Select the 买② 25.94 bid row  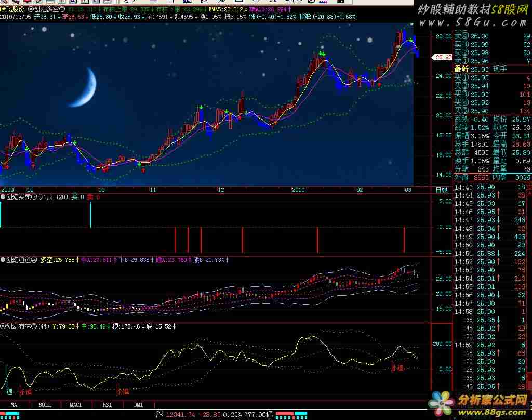[x=493, y=86]
